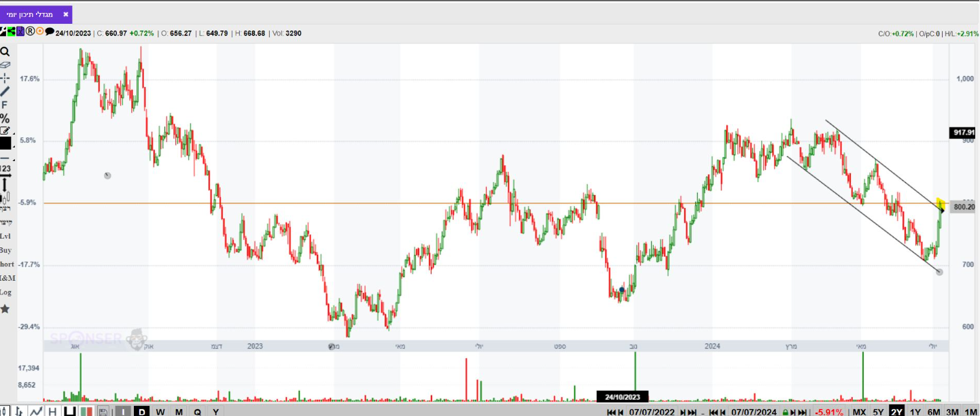Open the black speech bubble comments icon
This screenshot has height=416, width=980.
(50, 31)
